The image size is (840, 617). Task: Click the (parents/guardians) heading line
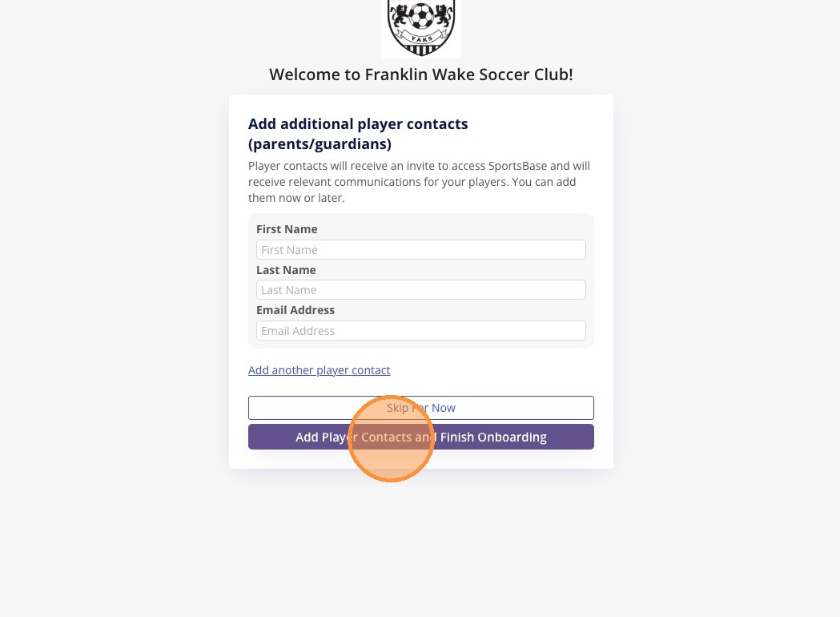(x=320, y=144)
